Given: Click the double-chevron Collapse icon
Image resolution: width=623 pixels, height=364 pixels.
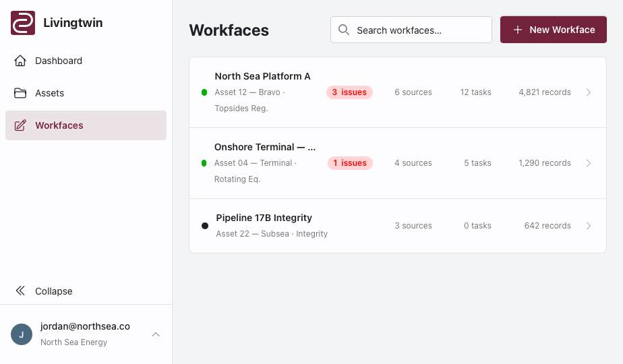Looking at the screenshot, I should (x=20, y=291).
